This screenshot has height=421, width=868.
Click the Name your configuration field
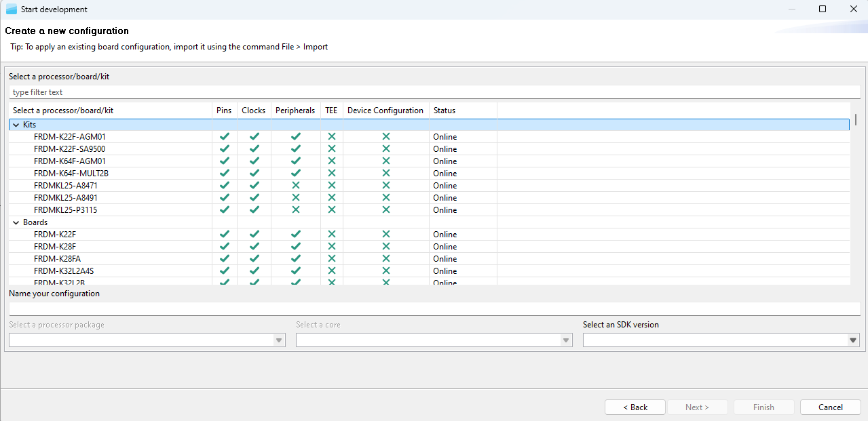click(x=434, y=308)
